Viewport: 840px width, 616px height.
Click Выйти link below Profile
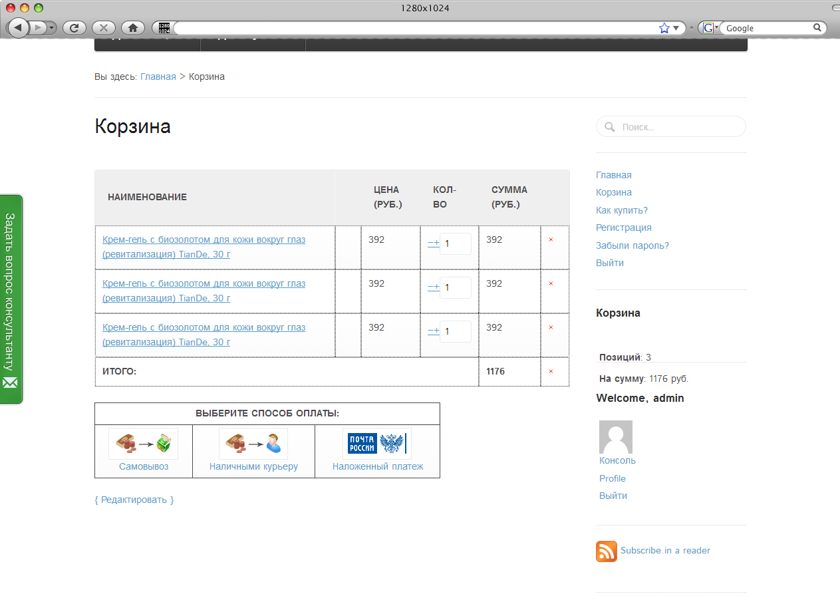pyautogui.click(x=613, y=496)
